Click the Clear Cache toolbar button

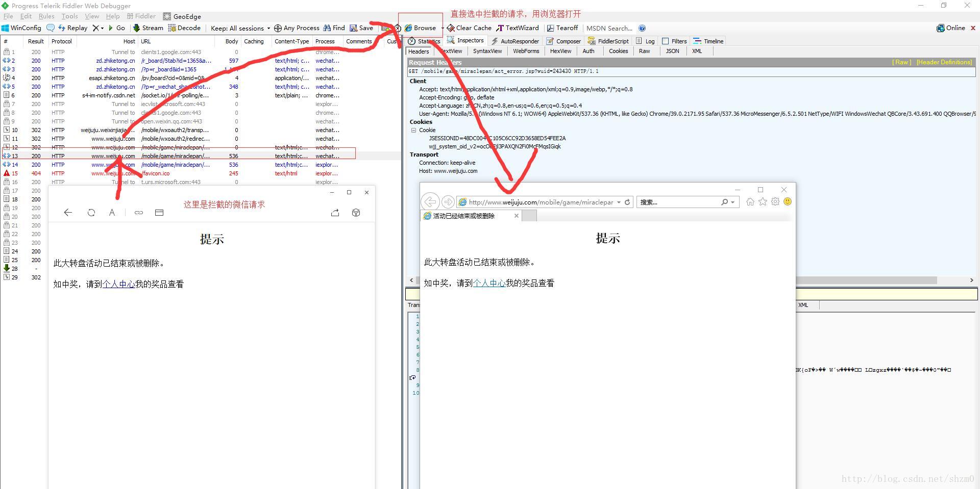pos(469,28)
